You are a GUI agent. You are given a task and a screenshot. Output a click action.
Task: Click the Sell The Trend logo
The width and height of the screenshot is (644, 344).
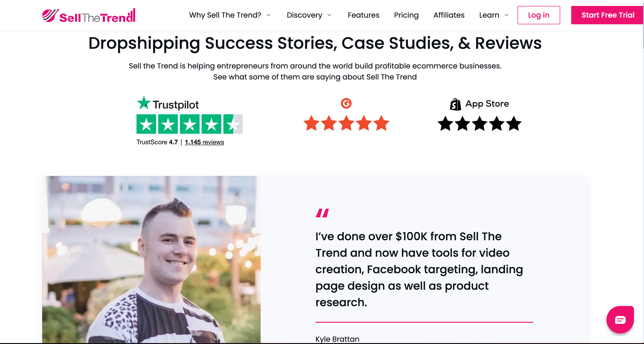(89, 16)
